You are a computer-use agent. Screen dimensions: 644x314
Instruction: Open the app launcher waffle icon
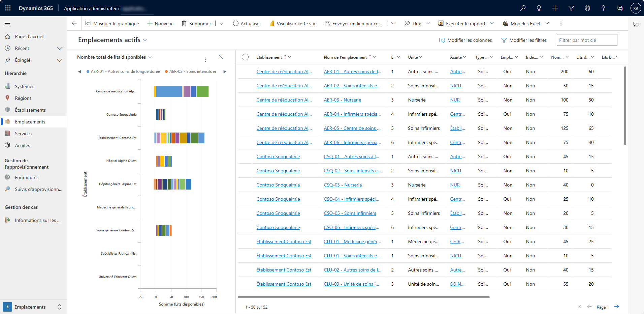pos(8,8)
